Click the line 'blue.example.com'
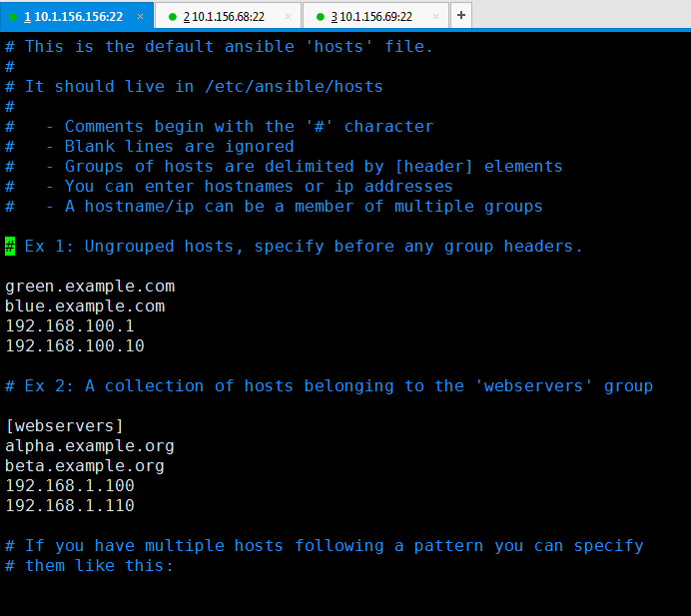The height and width of the screenshot is (616, 691). [85, 307]
